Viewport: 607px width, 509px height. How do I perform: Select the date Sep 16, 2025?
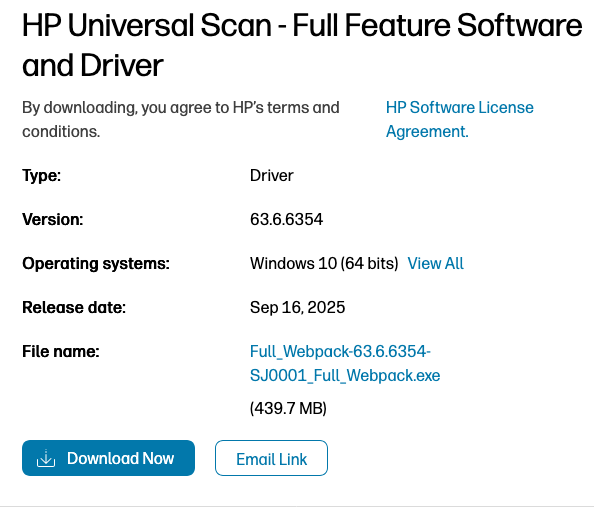tap(297, 308)
